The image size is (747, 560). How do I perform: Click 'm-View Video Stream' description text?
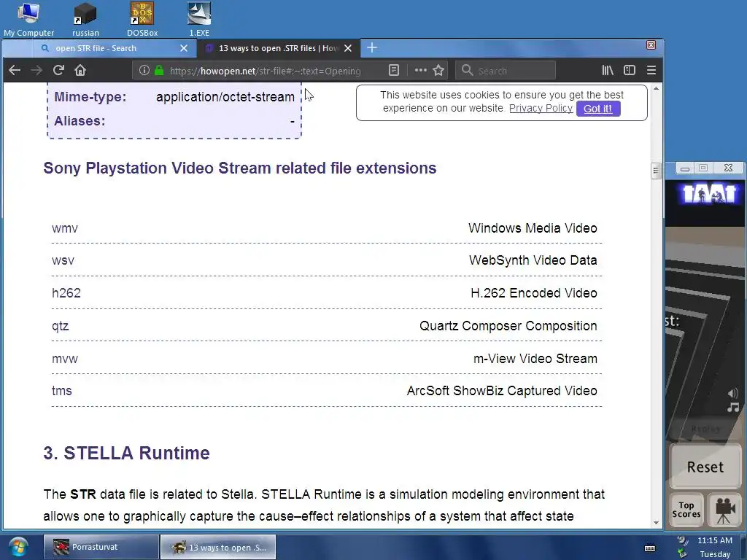click(535, 359)
